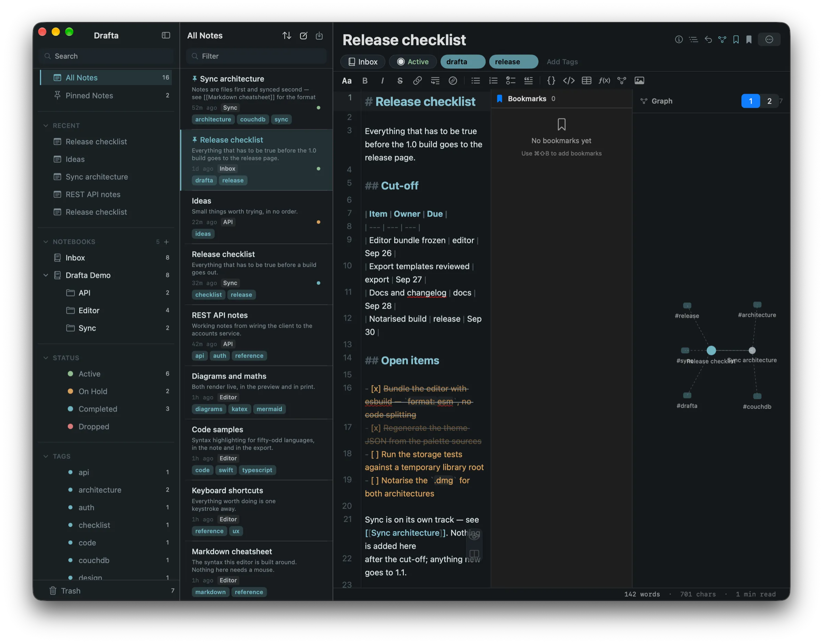Viewport: 823px width, 644px height.
Task: Click the drafta tag chip under the title
Action: point(463,62)
